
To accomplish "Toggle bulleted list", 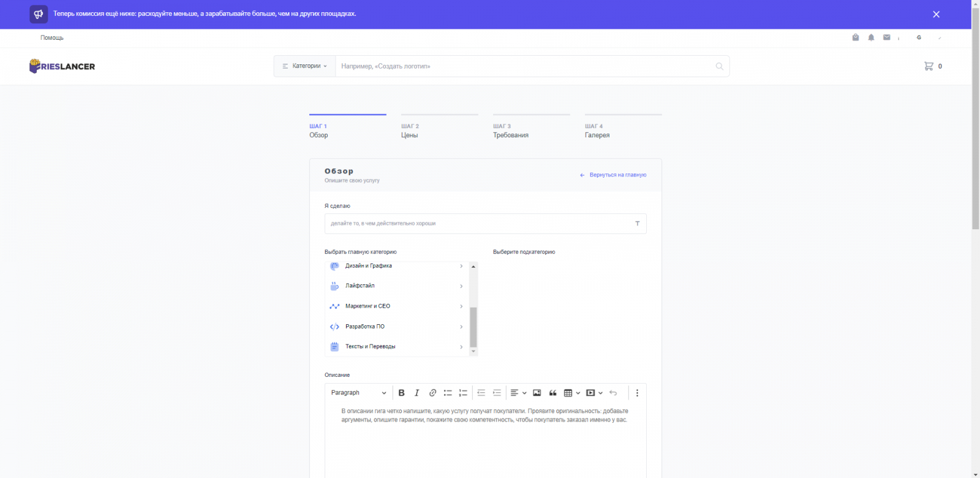I will 448,393.
